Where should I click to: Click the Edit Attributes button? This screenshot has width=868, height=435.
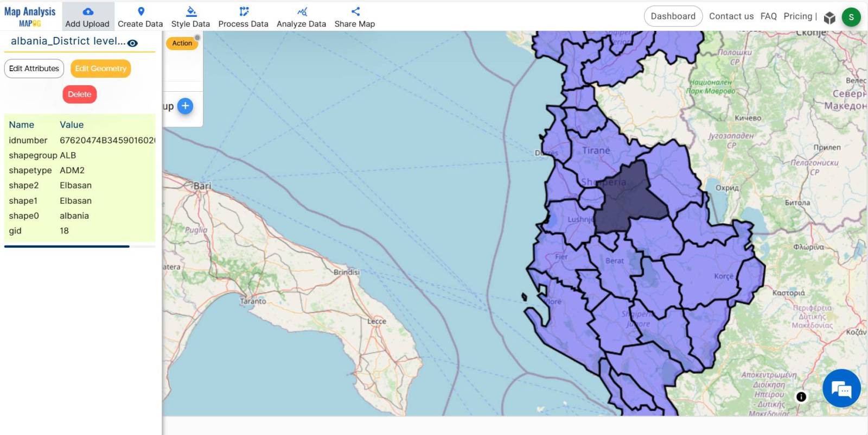coord(34,68)
